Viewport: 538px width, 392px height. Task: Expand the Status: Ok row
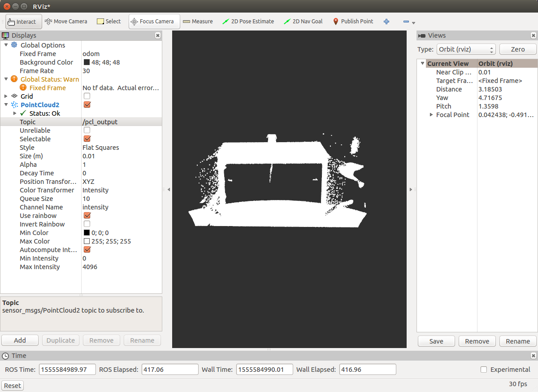[15, 113]
